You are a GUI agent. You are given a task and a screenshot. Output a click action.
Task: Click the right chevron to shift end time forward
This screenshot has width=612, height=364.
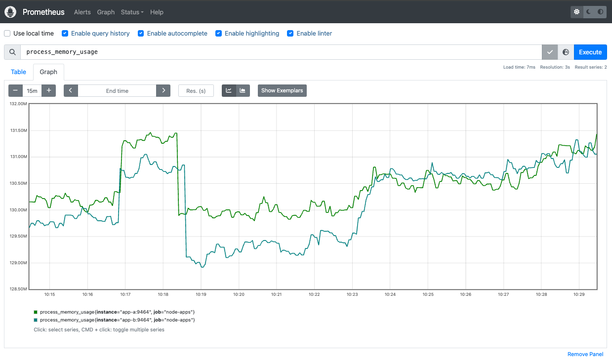(163, 90)
